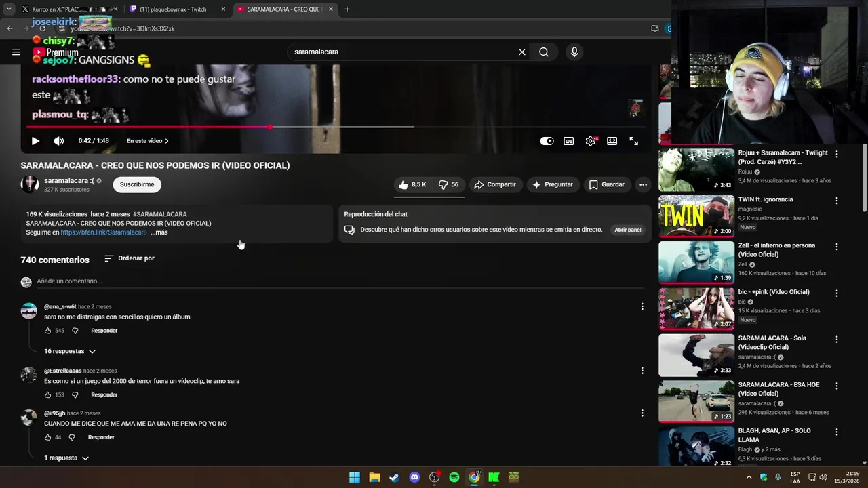868x488 pixels.
Task: Click the magnifying glass search button
Action: click(x=544, y=52)
